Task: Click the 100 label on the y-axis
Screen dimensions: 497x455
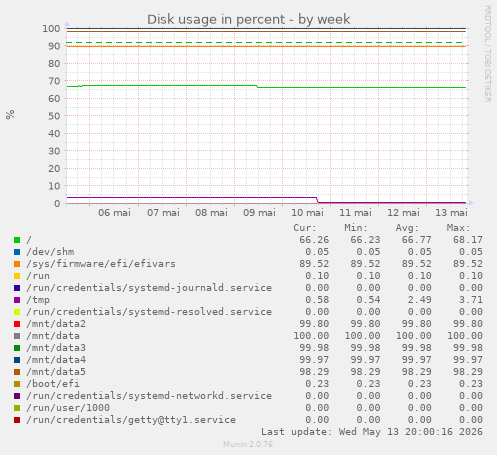Action: [x=51, y=29]
